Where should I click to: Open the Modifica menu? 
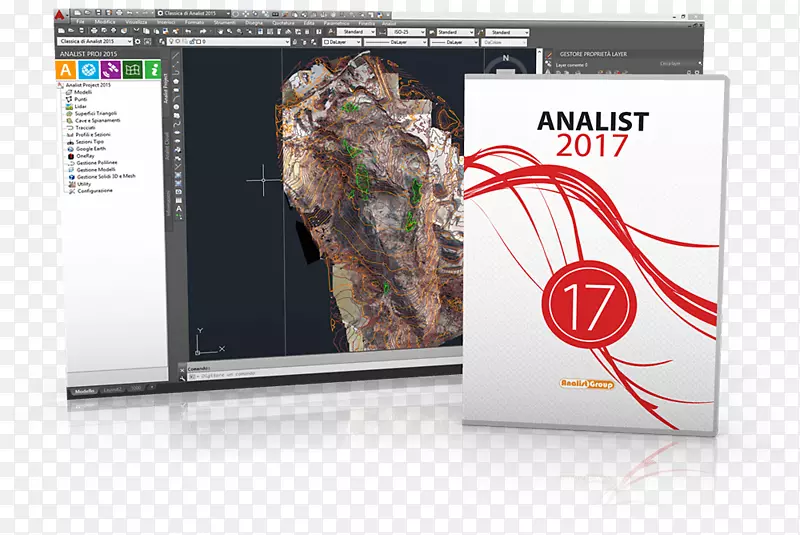pyautogui.click(x=105, y=22)
